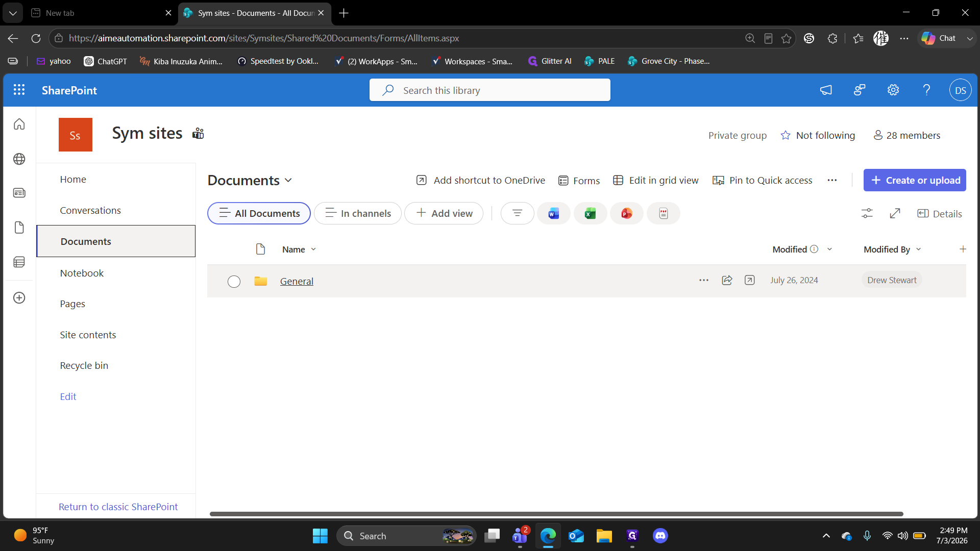This screenshot has height=551, width=980.
Task: Open Modified By column dropdown
Action: [919, 249]
